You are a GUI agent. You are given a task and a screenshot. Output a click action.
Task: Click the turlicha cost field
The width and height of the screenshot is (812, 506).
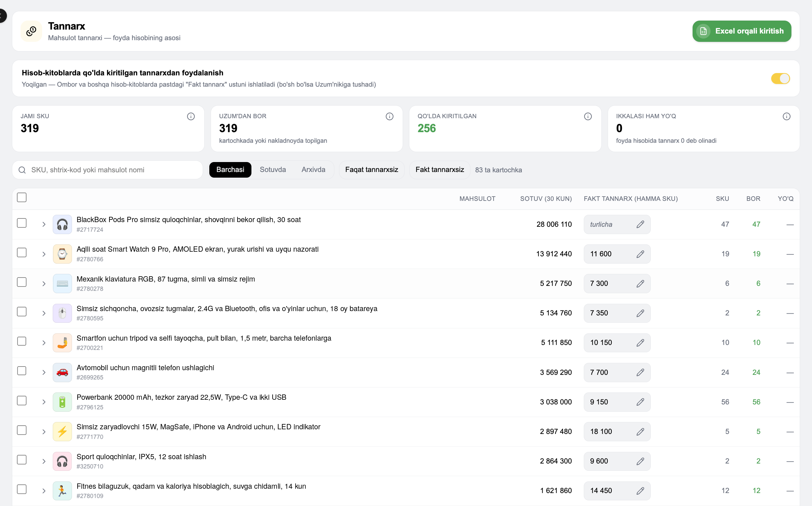click(617, 224)
